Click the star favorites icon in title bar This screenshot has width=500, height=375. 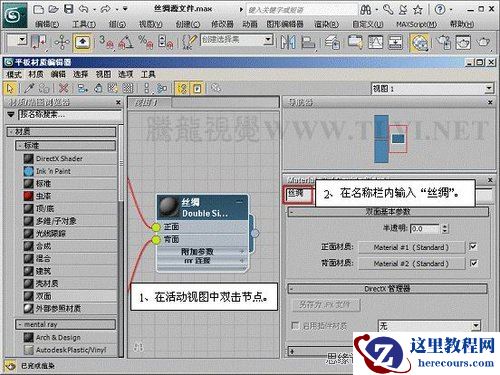pyautogui.click(x=418, y=10)
